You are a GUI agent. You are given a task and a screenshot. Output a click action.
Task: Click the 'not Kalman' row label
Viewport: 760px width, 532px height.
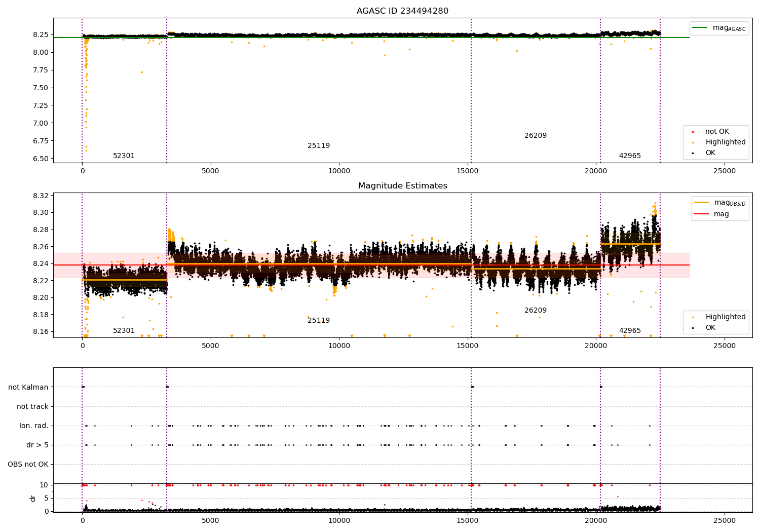pyautogui.click(x=28, y=388)
